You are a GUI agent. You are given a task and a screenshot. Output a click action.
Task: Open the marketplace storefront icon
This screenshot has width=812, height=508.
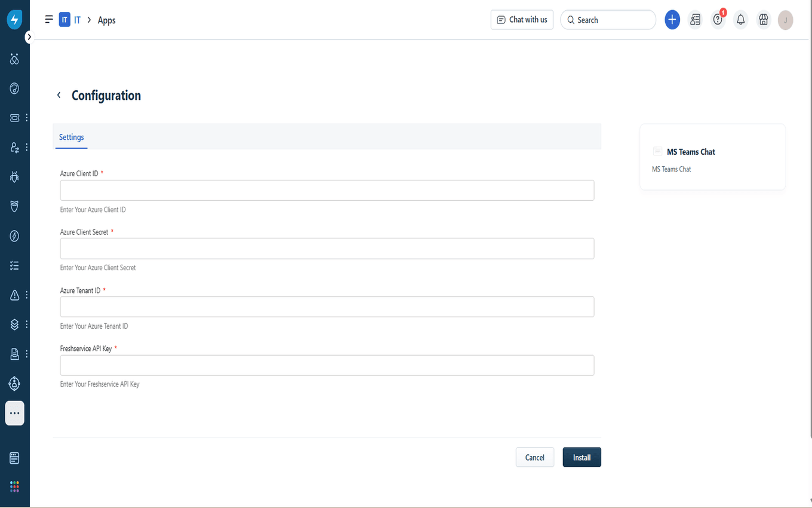(x=763, y=20)
